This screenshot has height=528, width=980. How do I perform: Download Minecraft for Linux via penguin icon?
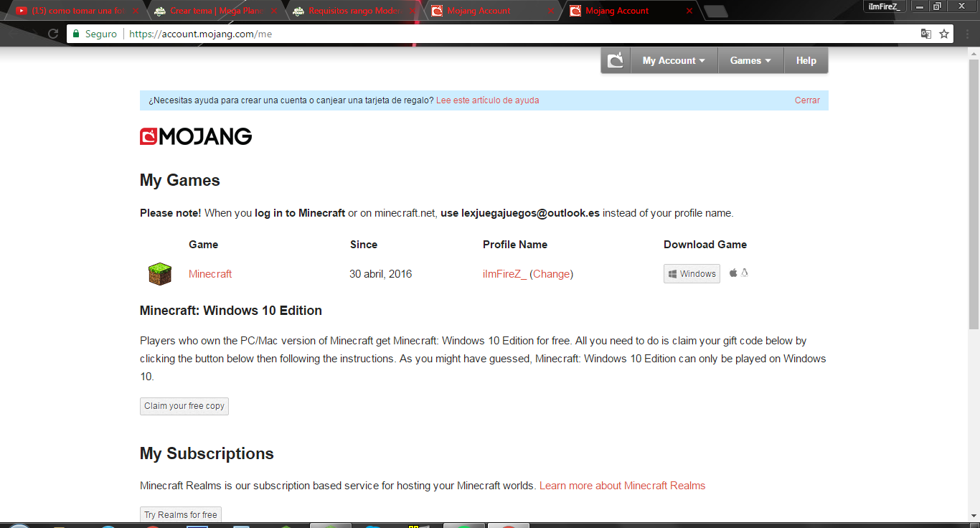pos(745,273)
